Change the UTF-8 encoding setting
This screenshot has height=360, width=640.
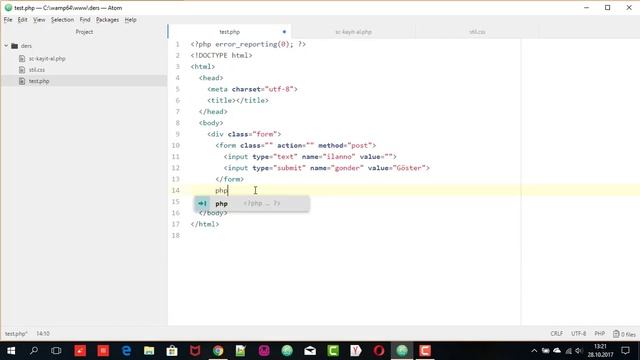pyautogui.click(x=578, y=334)
